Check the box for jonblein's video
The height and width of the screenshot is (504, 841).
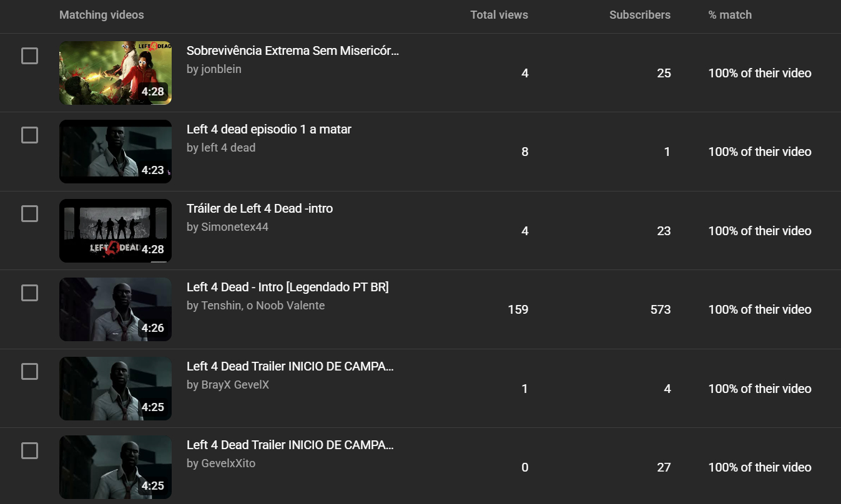[29, 56]
